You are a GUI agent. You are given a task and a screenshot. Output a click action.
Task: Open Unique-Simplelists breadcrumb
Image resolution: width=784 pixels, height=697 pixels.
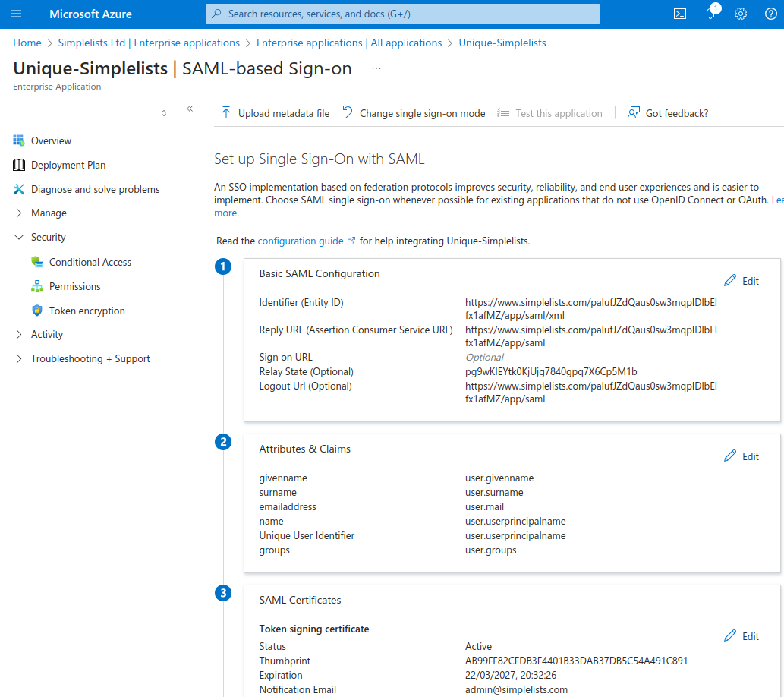pyautogui.click(x=502, y=43)
